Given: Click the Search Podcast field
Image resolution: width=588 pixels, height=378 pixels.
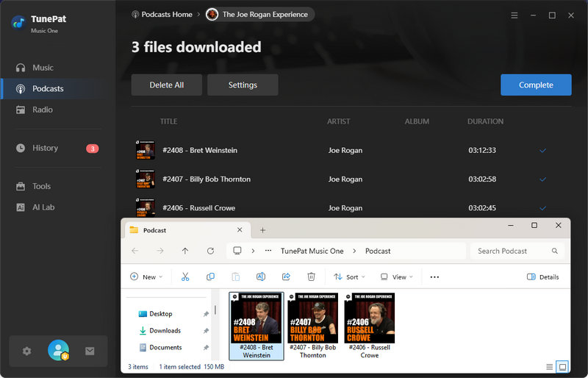Looking at the screenshot, I should [x=517, y=251].
